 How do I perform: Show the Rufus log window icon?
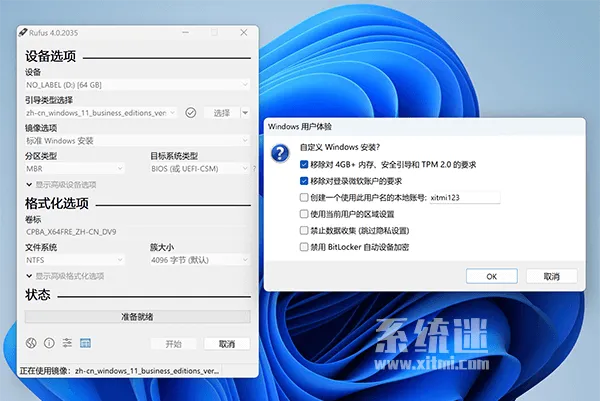[x=85, y=343]
